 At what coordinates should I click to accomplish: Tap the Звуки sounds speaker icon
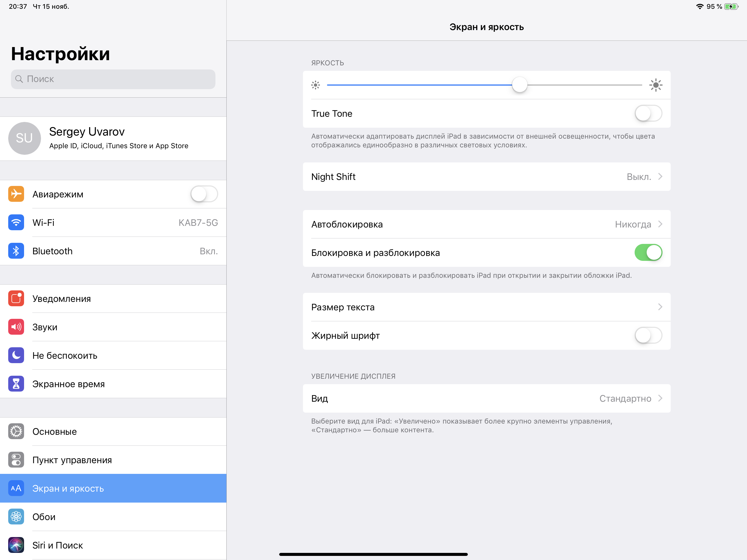pyautogui.click(x=16, y=326)
